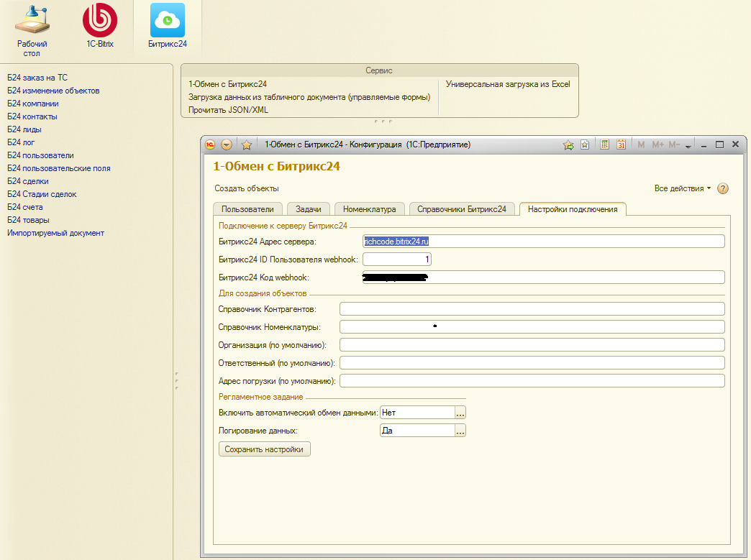751x560 pixels.
Task: Open the calendar icon in title bar
Action: [x=621, y=144]
